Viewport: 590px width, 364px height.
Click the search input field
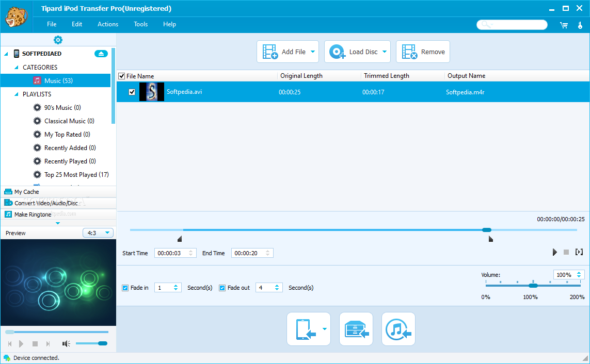pos(512,25)
